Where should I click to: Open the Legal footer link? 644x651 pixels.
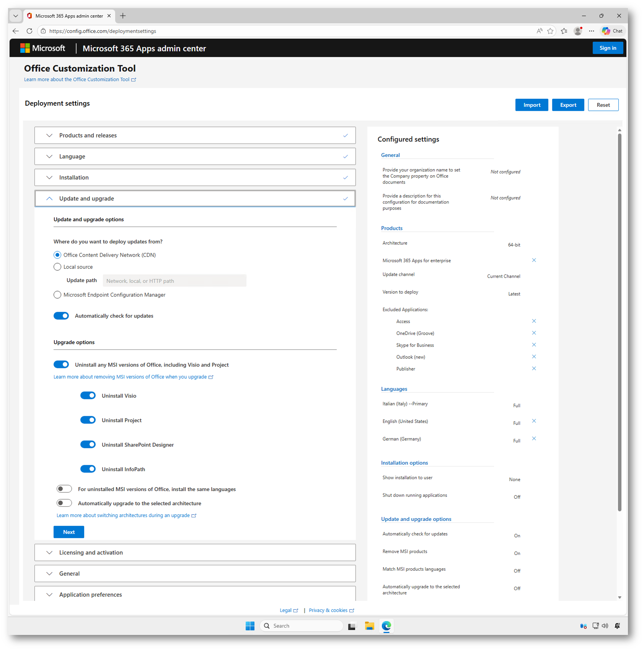[x=289, y=610]
